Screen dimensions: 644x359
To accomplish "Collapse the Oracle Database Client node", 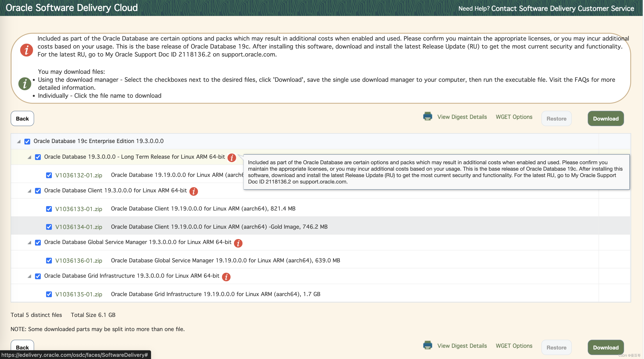I will coord(29,191).
